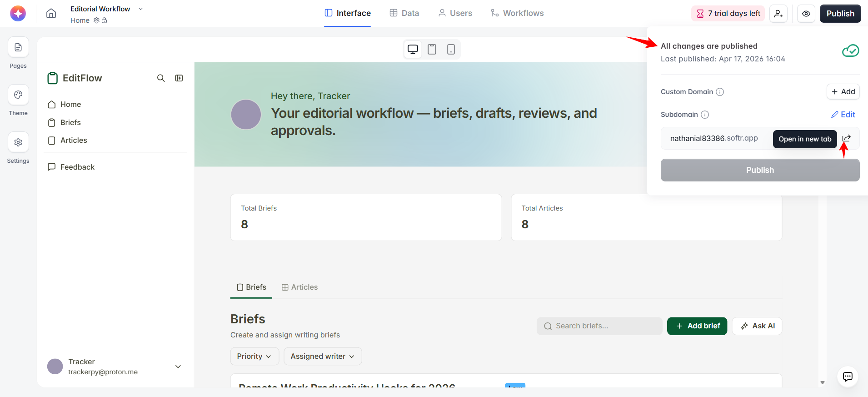Switch to the Workflows tab
Viewport: 868px width, 397px height.
517,13
